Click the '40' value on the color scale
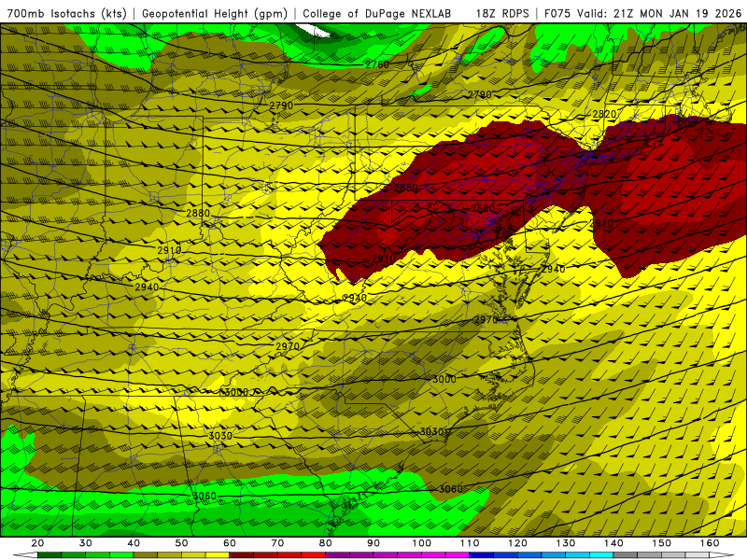Viewport: 747px width, 560px height. tap(134, 543)
